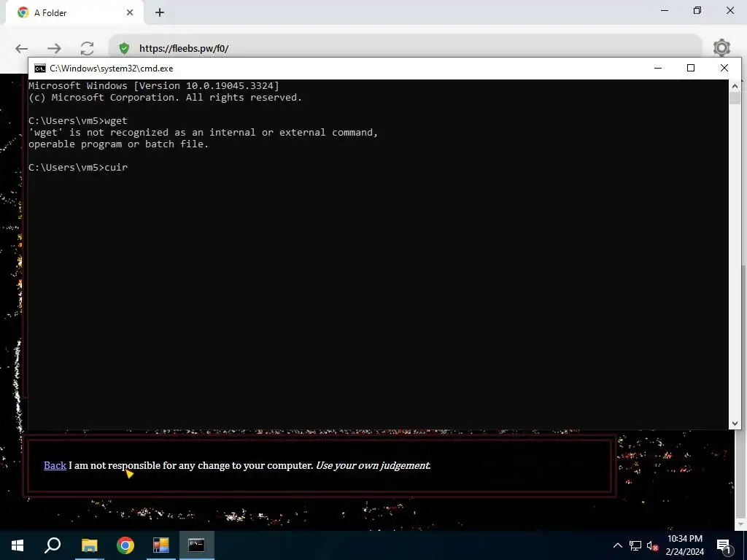This screenshot has width=747, height=560.
Task: Click the cmd prompt line 'cuir'
Action: pos(77,167)
